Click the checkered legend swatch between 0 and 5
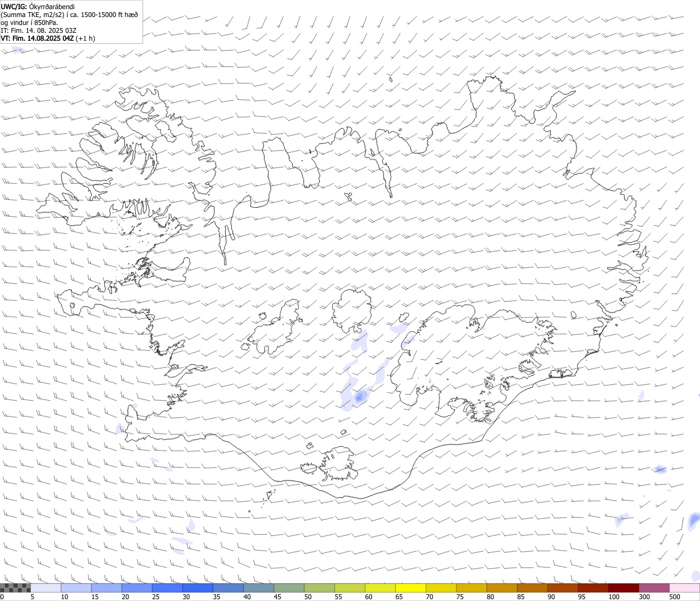Viewport: 700px width, 601px height. (x=15, y=588)
